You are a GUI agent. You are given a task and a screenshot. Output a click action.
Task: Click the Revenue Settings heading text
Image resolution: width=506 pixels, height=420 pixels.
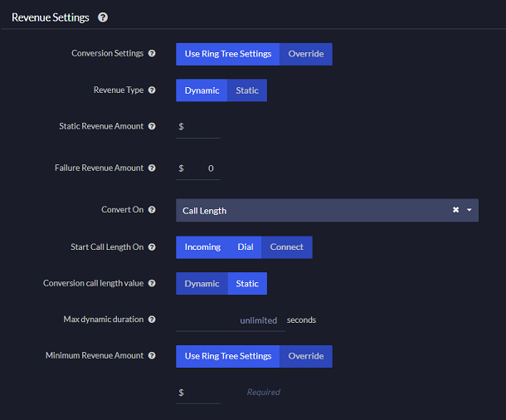coord(51,17)
